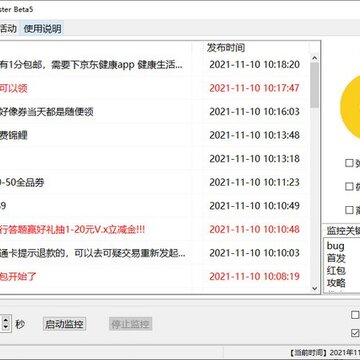Click the red timestamp 2021-11-10 10:08:19
The height and width of the screenshot is (360, 360).
point(254,277)
